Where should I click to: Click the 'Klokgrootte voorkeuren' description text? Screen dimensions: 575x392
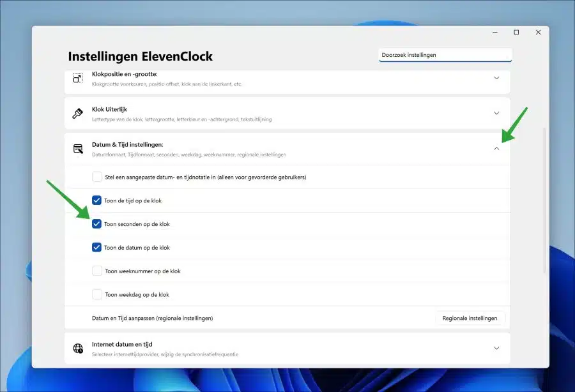[x=167, y=84]
